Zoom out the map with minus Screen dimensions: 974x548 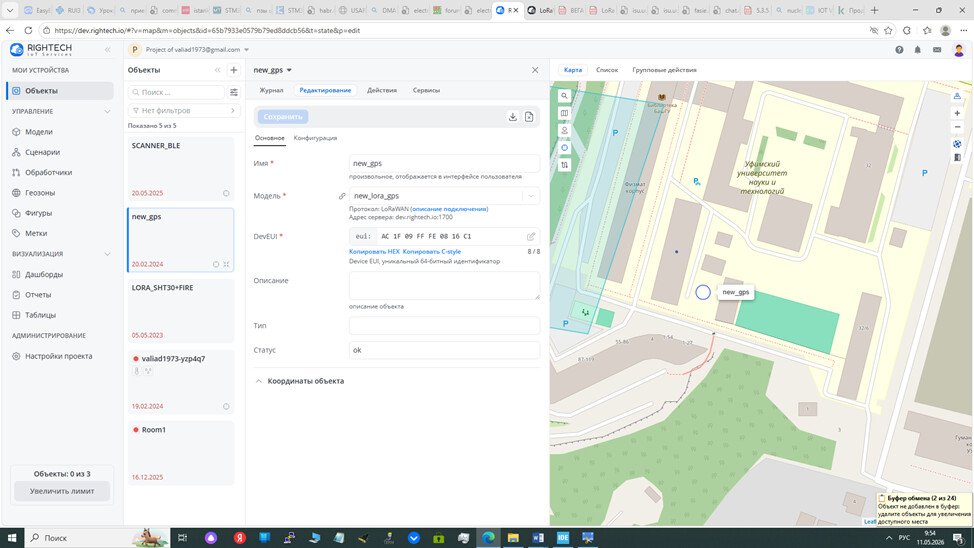[957, 127]
